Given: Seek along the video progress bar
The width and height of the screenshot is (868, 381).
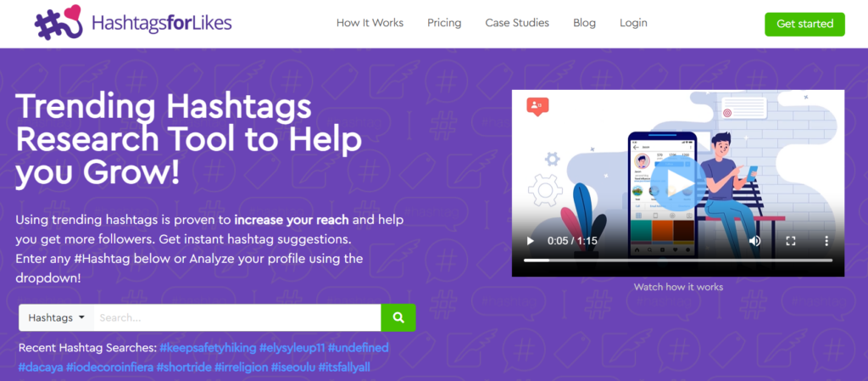Looking at the screenshot, I should [x=678, y=261].
